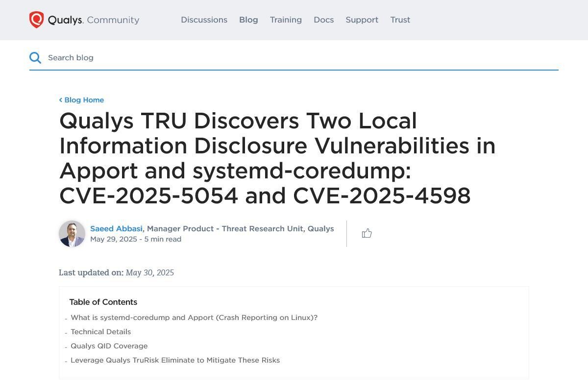Open the Discussions menu item
This screenshot has height=392, width=588.
coord(204,20)
